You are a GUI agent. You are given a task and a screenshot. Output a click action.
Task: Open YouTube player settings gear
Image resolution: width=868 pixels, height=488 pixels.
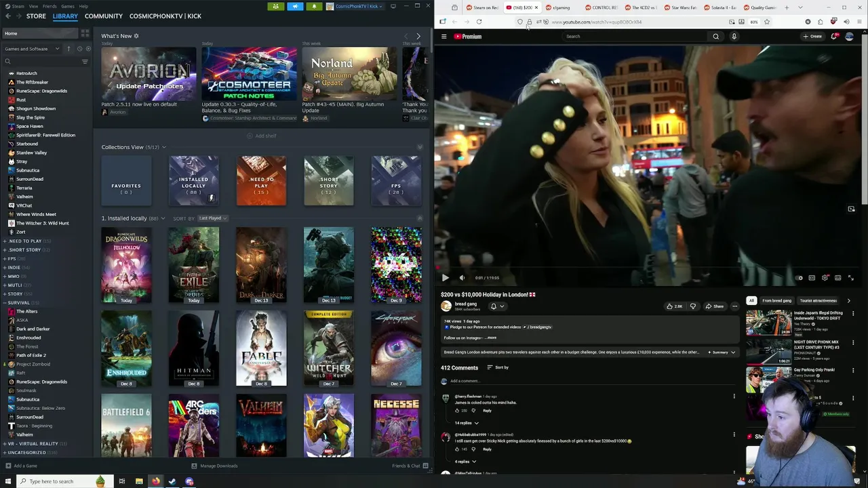point(825,278)
